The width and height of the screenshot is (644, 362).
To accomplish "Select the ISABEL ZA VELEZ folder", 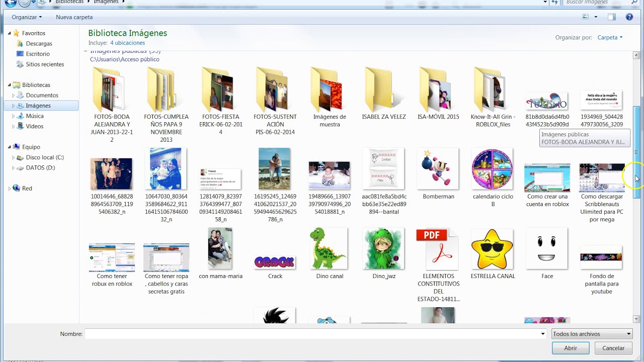I will (x=384, y=93).
